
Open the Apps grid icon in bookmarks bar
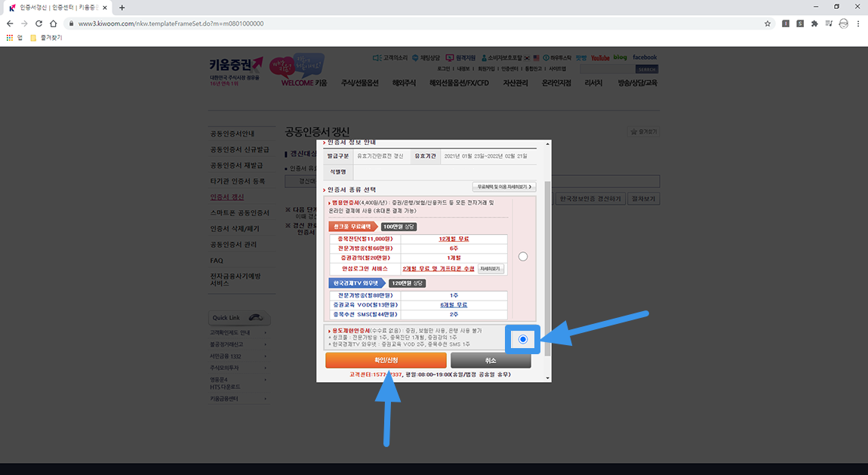point(9,38)
